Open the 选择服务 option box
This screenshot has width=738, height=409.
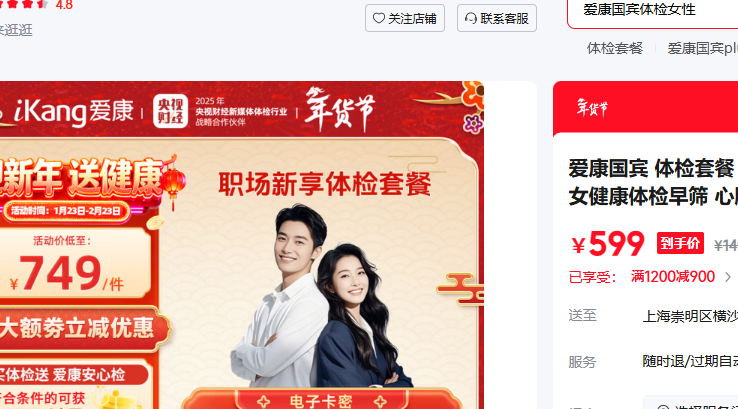(x=690, y=404)
